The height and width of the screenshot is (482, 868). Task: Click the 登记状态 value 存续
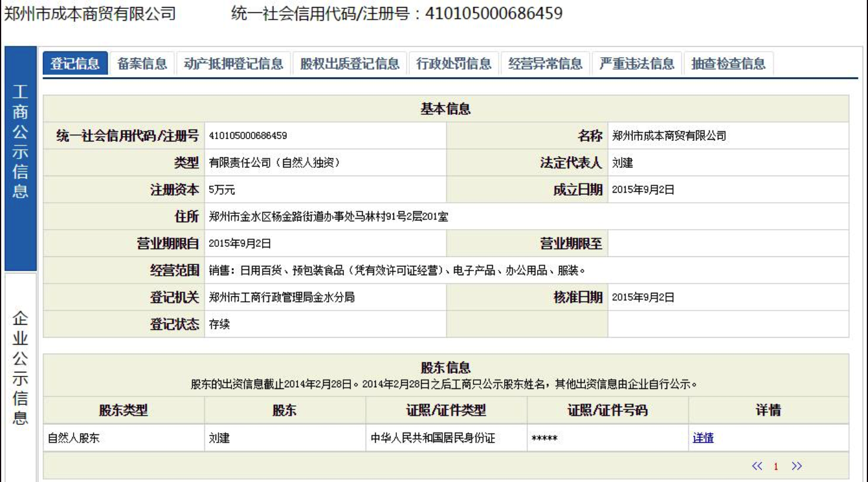click(219, 324)
